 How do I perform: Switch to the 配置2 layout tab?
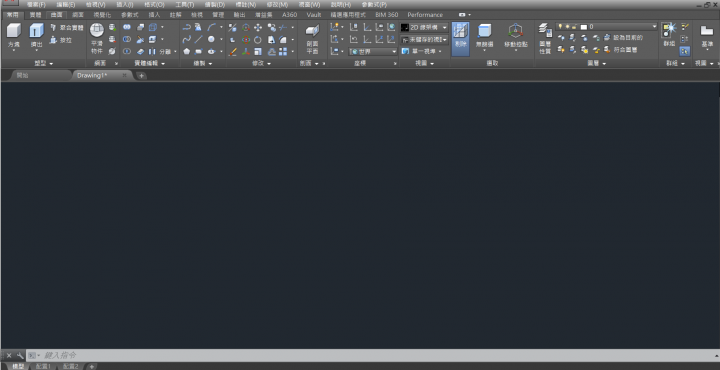[x=71, y=366]
